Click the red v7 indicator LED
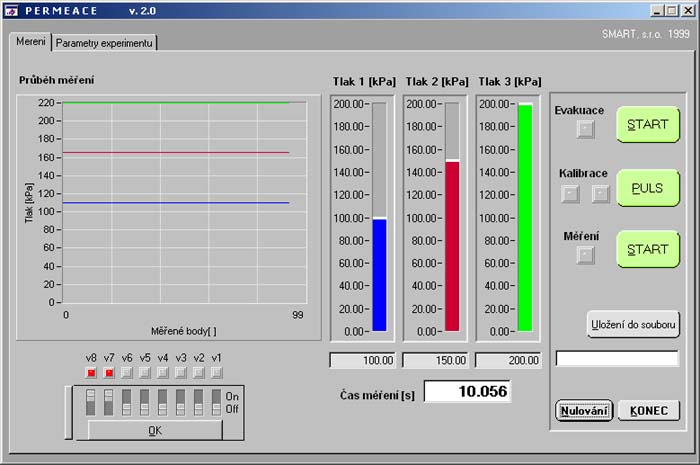The height and width of the screenshot is (465, 700). (109, 373)
